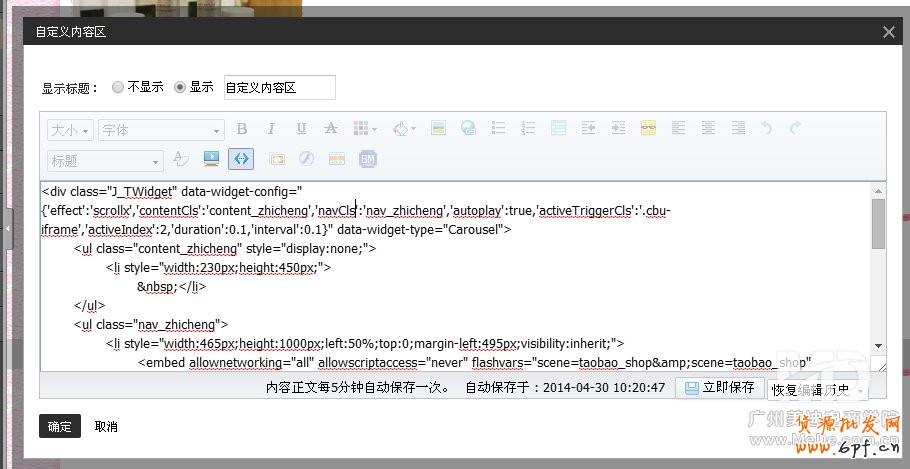Open the text color picker
Image resolution: width=910 pixels, height=469 pixels.
point(366,129)
